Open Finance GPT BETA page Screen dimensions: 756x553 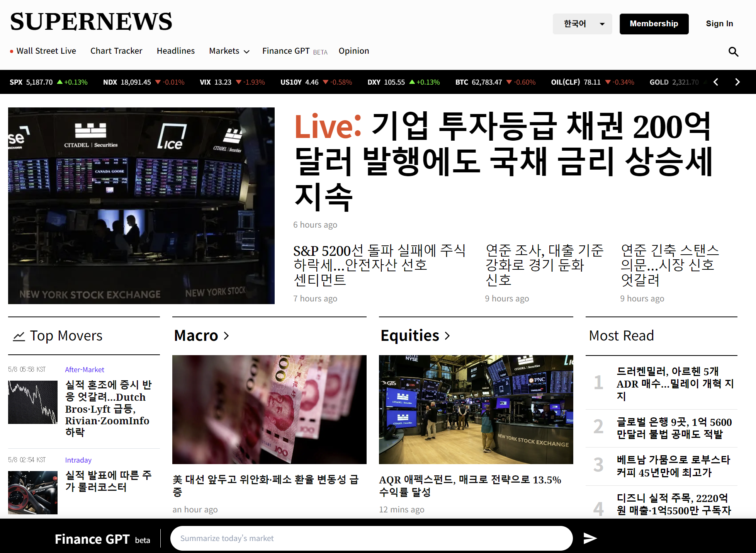click(x=295, y=51)
